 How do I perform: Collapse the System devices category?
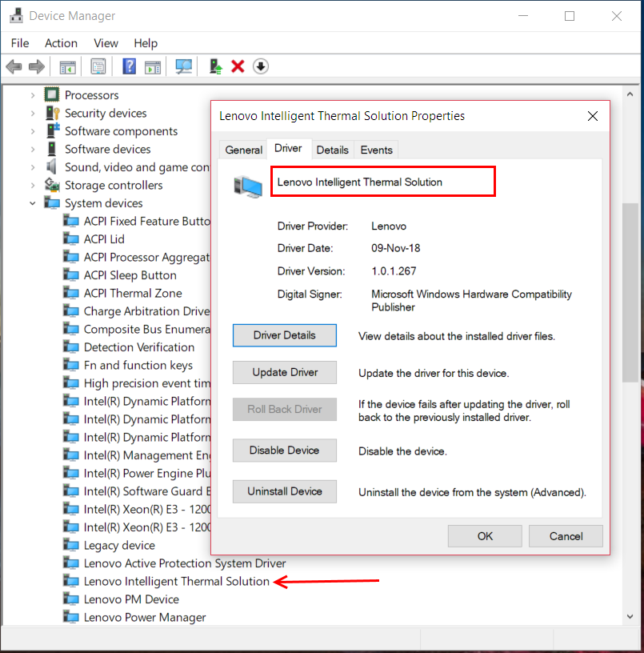(x=33, y=203)
